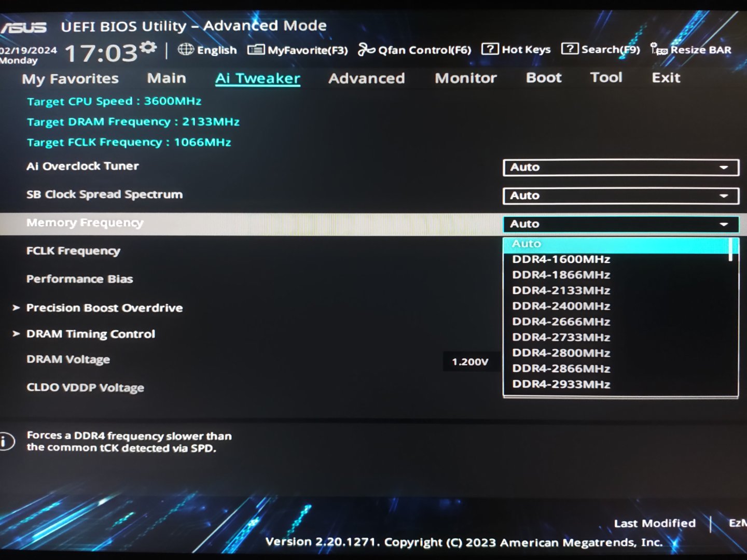Click the info icon beside help text
Image resolution: width=747 pixels, height=560 pixels.
pos(6,441)
